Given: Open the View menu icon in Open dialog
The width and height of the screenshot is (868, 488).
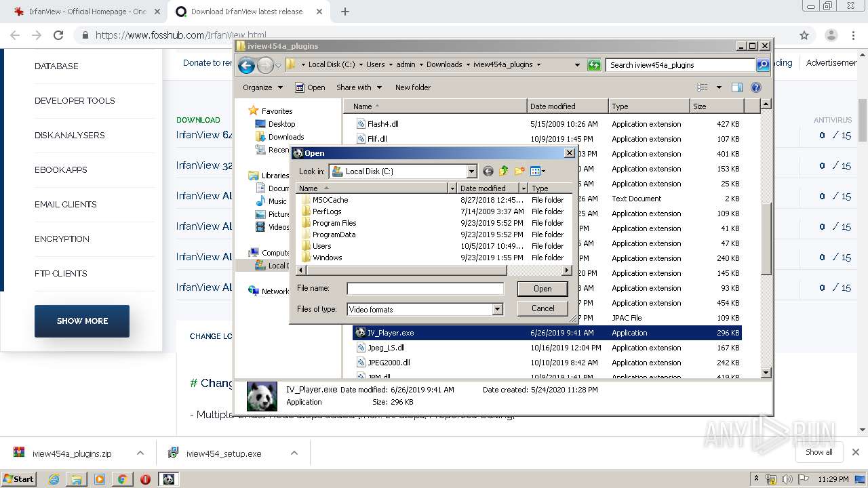Looking at the screenshot, I should [x=537, y=171].
